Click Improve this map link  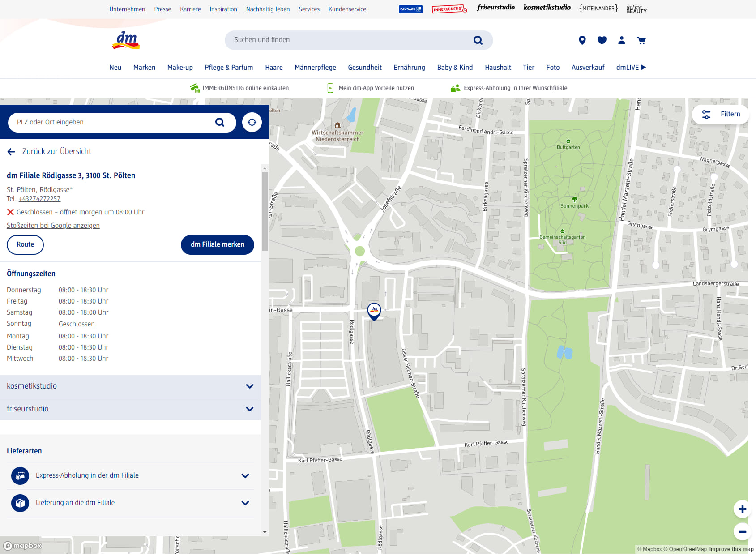[731, 549]
